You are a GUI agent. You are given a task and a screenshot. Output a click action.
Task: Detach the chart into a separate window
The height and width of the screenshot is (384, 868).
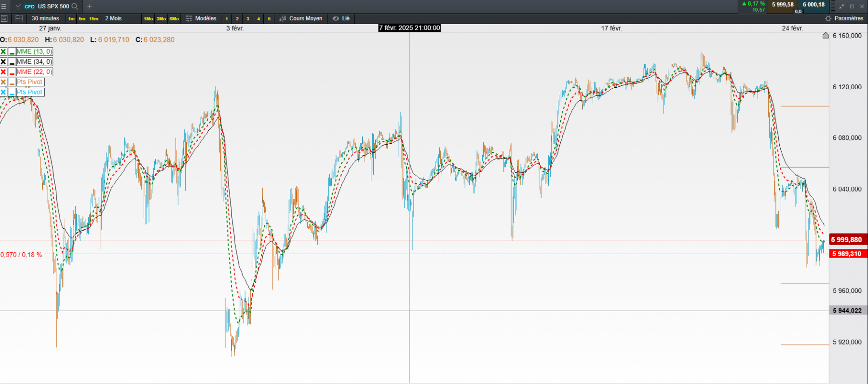(x=852, y=6)
